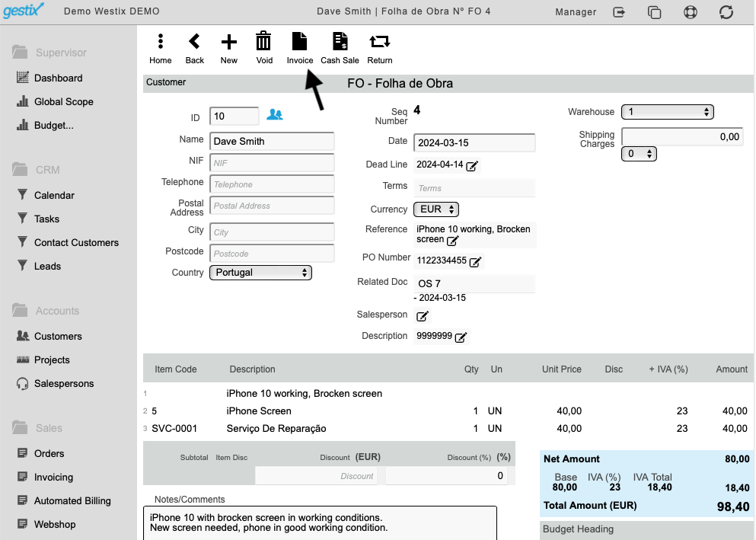
Task: Open Automated Billing in sidebar
Action: (64, 500)
